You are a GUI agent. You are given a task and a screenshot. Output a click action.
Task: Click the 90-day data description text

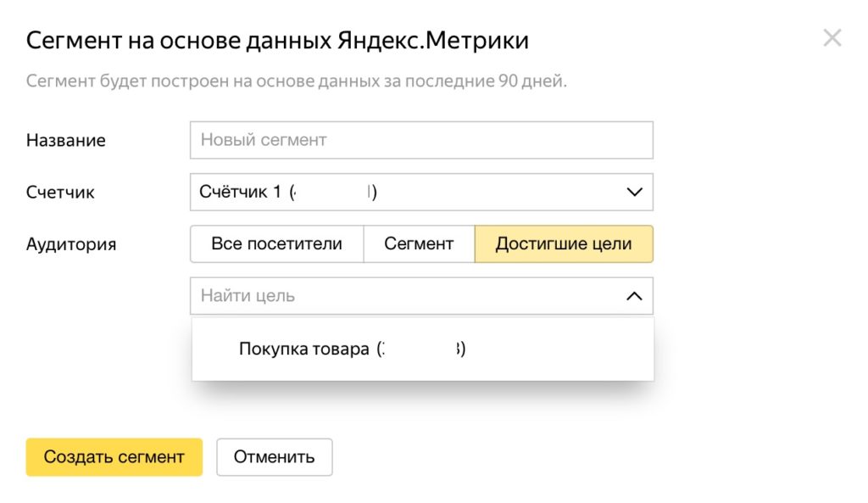pos(296,82)
